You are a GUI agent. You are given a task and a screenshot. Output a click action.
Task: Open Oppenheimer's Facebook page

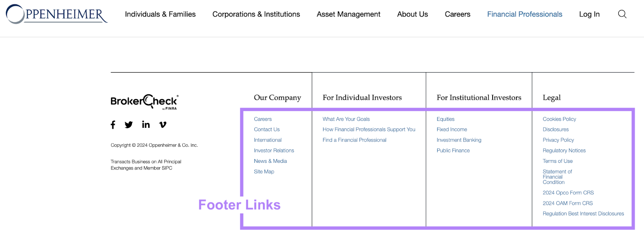(113, 125)
